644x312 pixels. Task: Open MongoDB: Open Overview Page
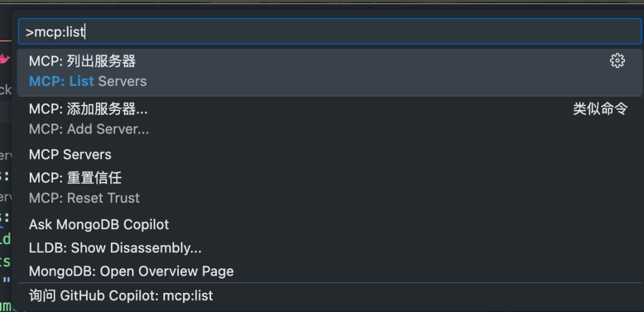click(131, 271)
